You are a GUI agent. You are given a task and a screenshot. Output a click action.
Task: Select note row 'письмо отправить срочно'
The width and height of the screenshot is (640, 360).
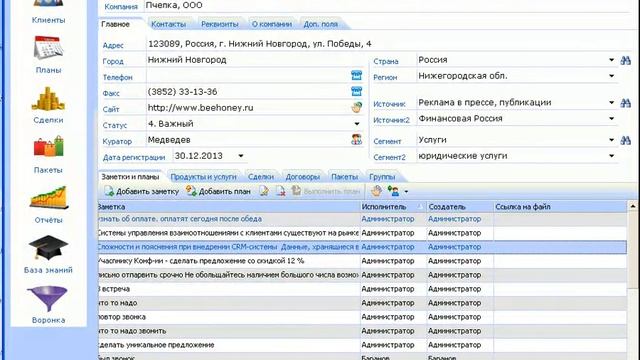pyautogui.click(x=362, y=275)
